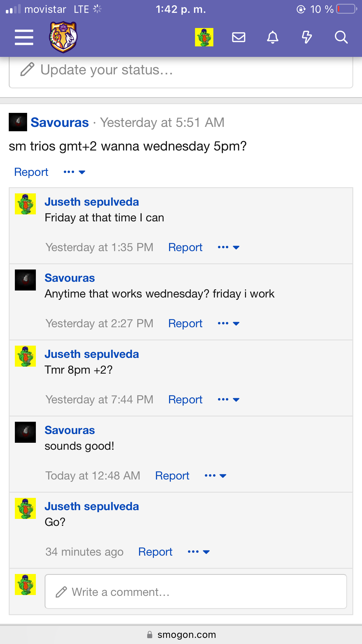This screenshot has width=362, height=644.
Task: Tap the Smogon shield logo
Action: [63, 37]
